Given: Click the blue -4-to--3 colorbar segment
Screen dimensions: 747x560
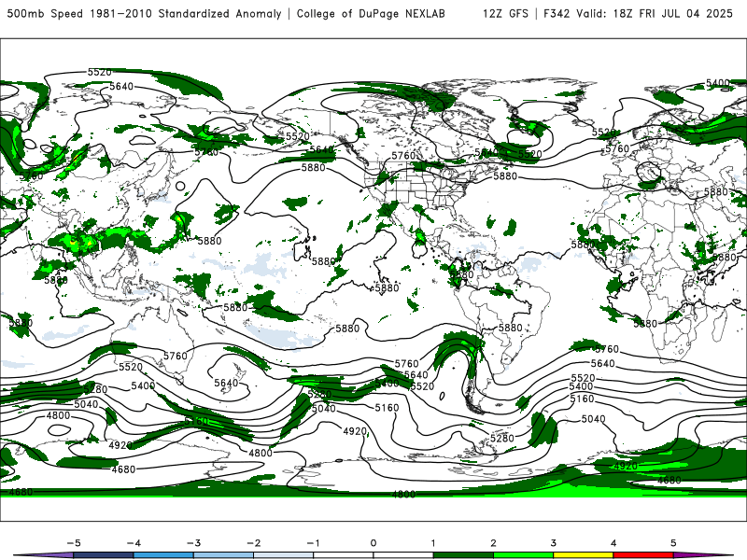Looking at the screenshot, I should click(162, 555).
